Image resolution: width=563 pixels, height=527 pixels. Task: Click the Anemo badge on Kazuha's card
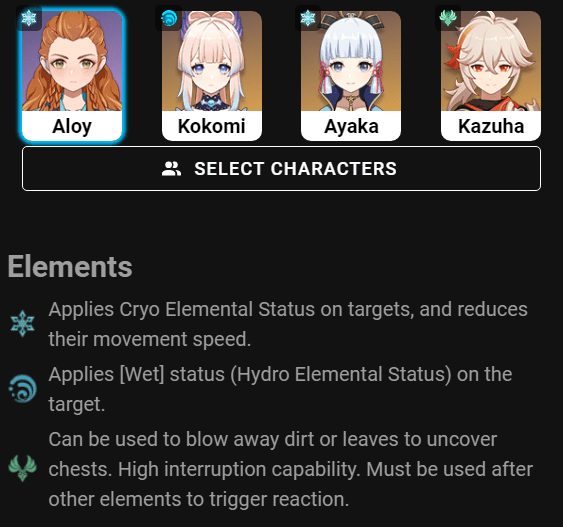[x=448, y=18]
